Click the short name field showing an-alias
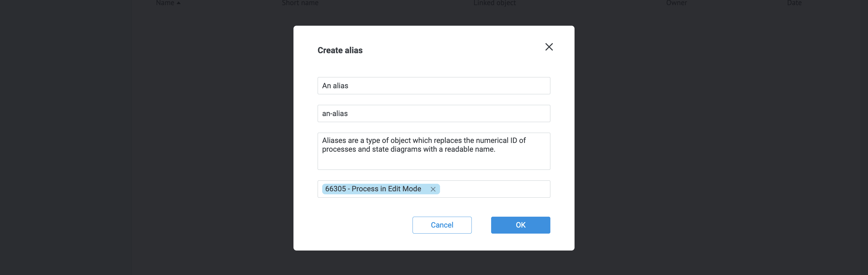Viewport: 868px width, 275px height. point(434,114)
